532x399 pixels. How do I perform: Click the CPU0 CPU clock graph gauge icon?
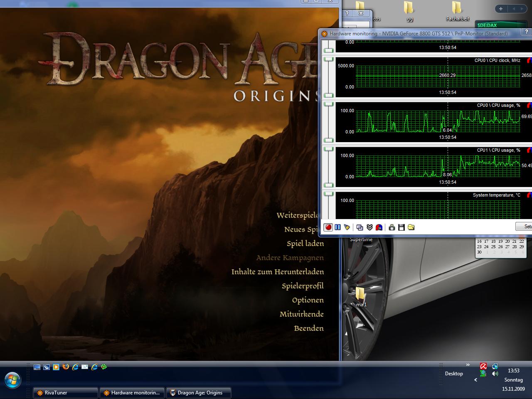[529, 60]
